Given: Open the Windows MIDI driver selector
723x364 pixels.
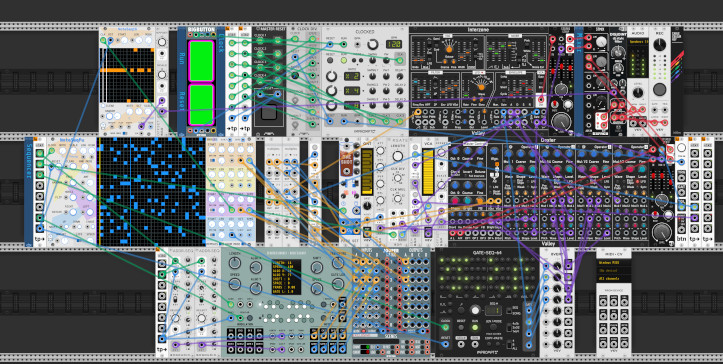Looking at the screenshot, I should click(614, 263).
